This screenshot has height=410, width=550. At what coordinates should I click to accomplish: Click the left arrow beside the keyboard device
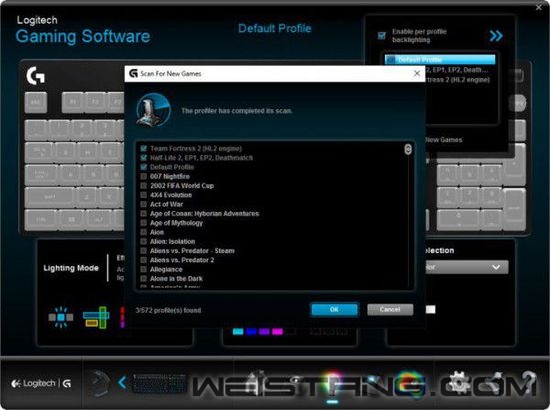click(122, 382)
